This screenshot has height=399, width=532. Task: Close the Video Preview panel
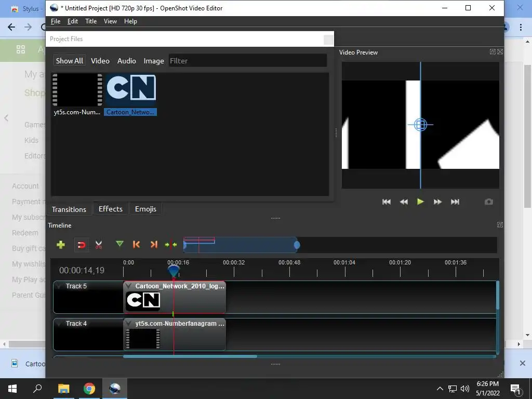point(500,51)
